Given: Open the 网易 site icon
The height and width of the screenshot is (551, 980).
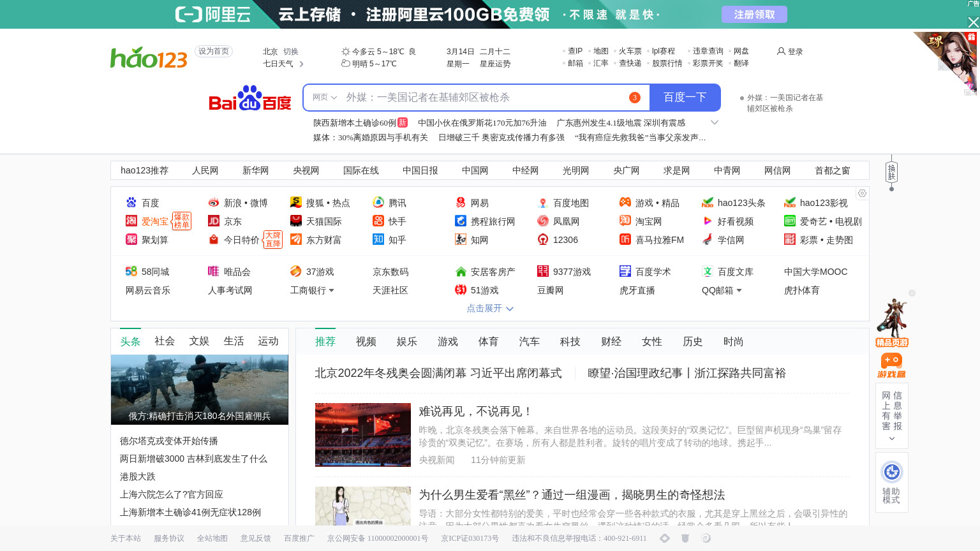Looking at the screenshot, I should click(x=461, y=202).
